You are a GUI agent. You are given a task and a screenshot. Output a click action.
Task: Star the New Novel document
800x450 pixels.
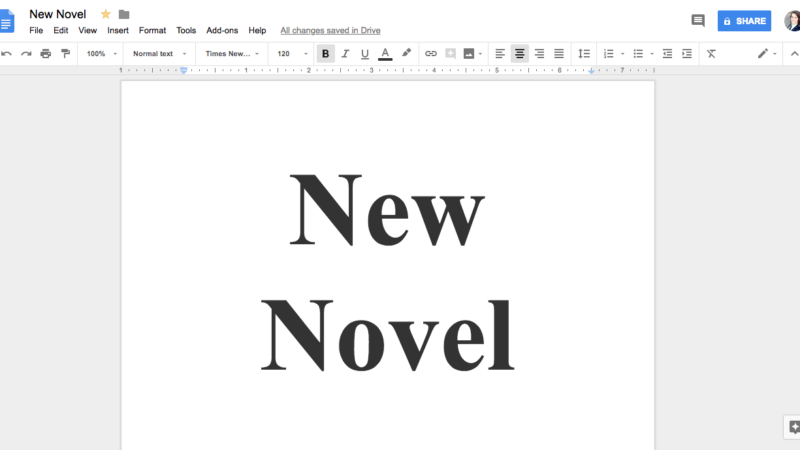point(106,14)
